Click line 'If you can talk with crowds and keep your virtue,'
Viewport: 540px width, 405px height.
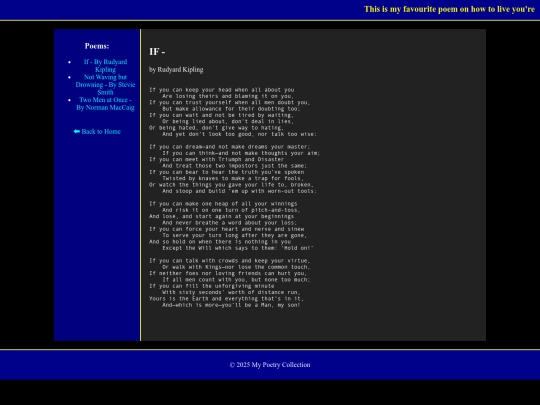[x=230, y=261]
